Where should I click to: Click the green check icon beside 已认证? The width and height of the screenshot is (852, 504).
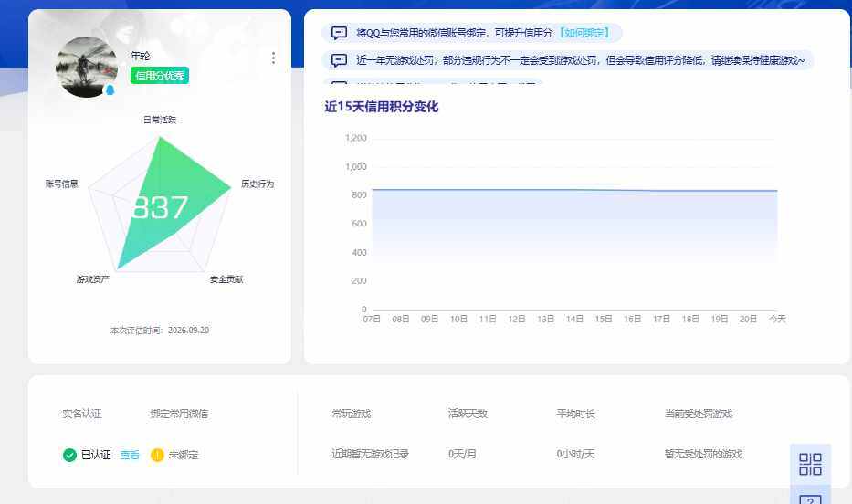point(69,455)
